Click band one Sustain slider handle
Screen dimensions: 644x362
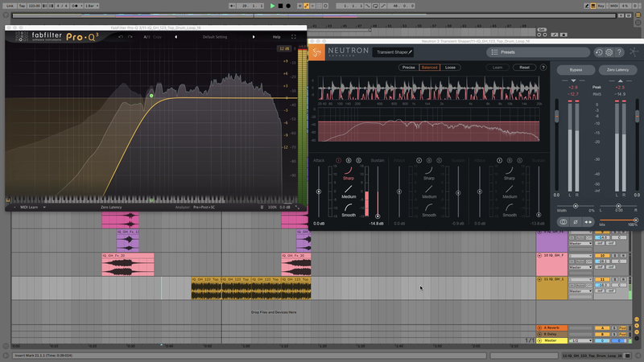(x=378, y=216)
